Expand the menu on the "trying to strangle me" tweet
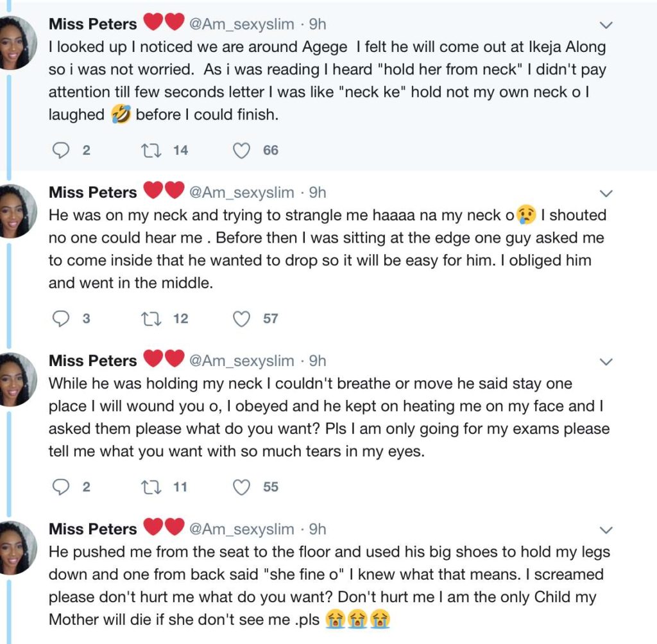This screenshot has height=644, width=657. pyautogui.click(x=606, y=193)
